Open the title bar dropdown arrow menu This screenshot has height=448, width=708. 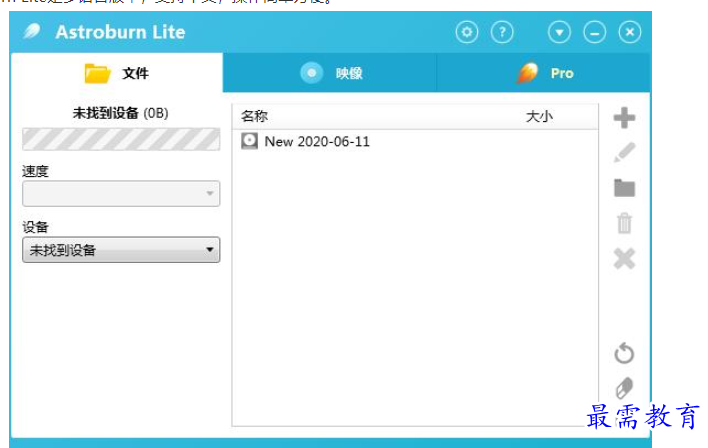[559, 33]
